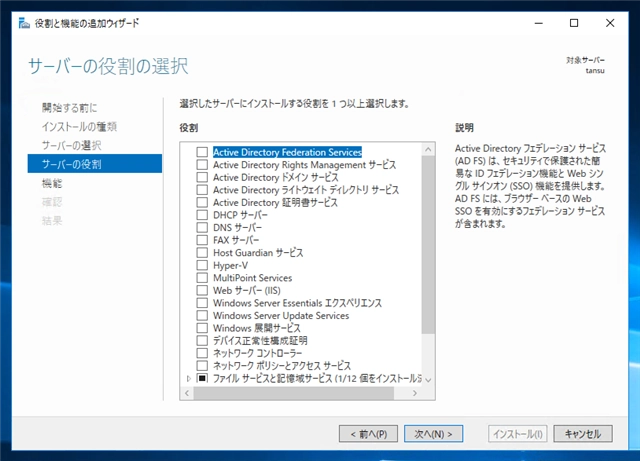Enable the DHCP サーバー role checkbox
This screenshot has width=640, height=461.
pos(202,215)
